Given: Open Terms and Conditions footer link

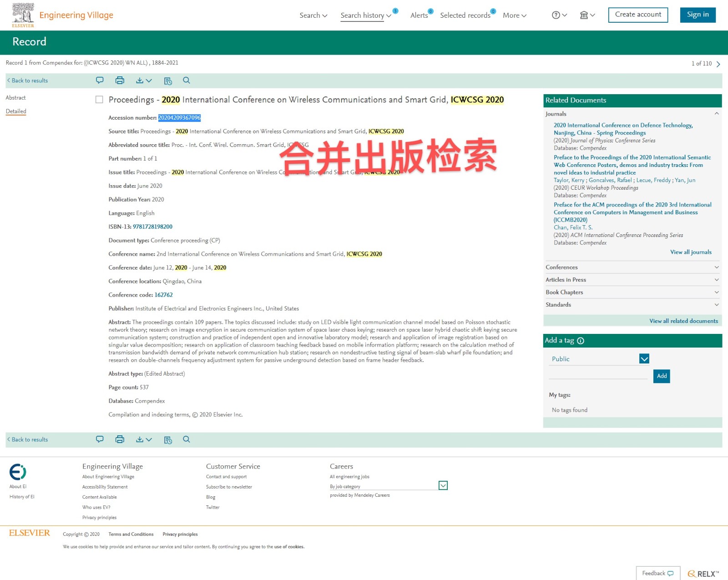Looking at the screenshot, I should [x=131, y=534].
